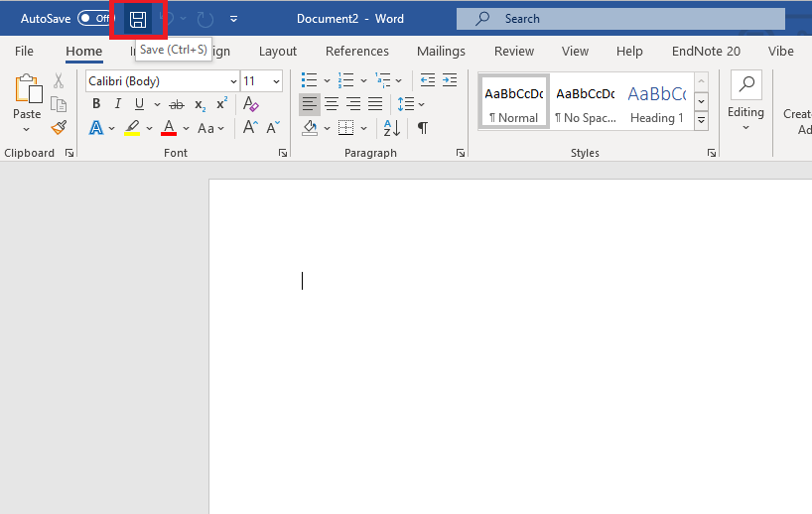The image size is (812, 514).
Task: Click the Clear All Formatting icon
Action: click(251, 104)
